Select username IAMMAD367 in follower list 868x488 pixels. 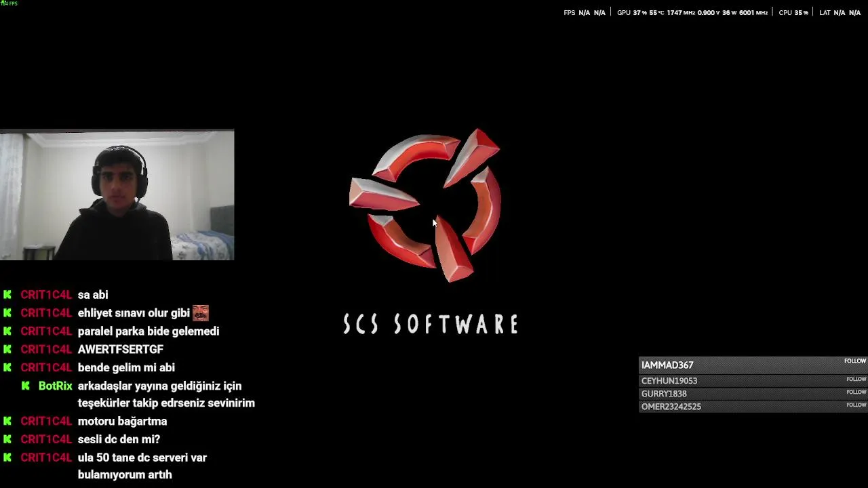pyautogui.click(x=667, y=365)
